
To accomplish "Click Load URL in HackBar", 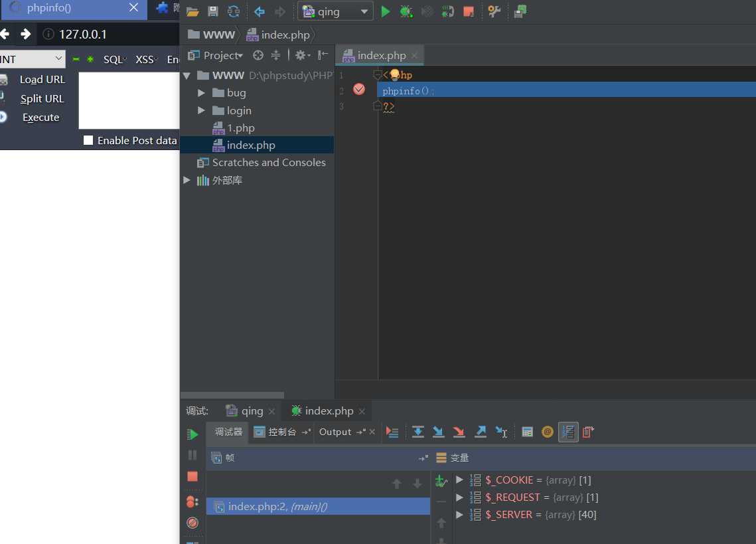I will [x=42, y=80].
